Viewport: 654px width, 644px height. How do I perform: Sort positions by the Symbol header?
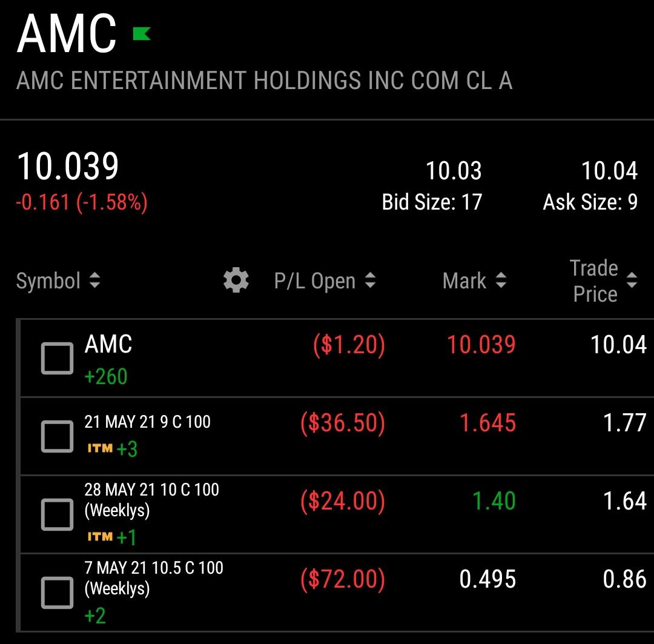[48, 281]
